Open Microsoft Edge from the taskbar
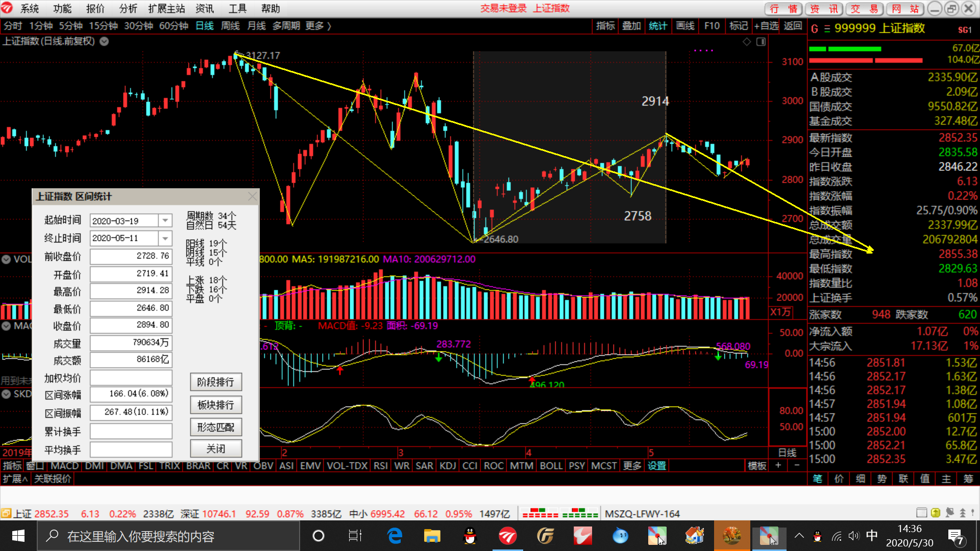 (395, 536)
